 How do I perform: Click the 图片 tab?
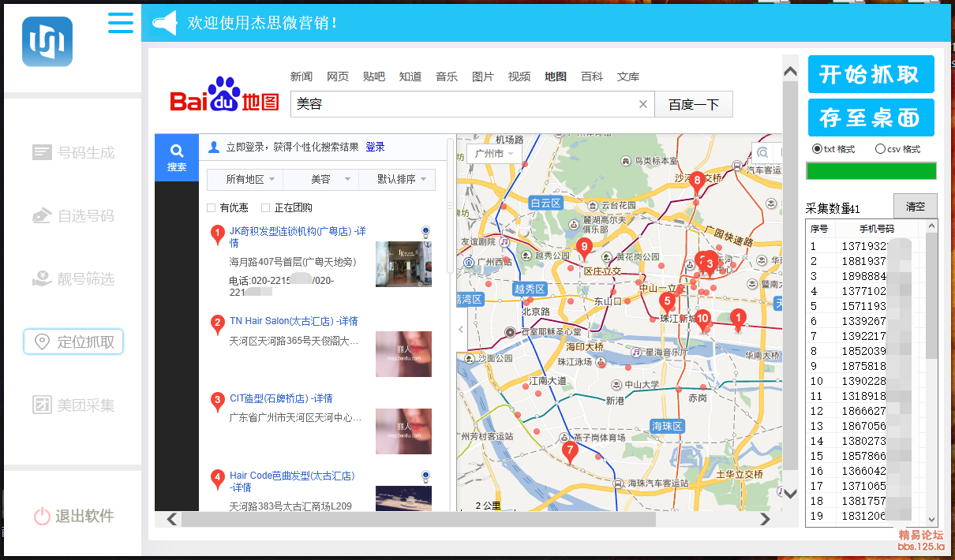tap(483, 77)
